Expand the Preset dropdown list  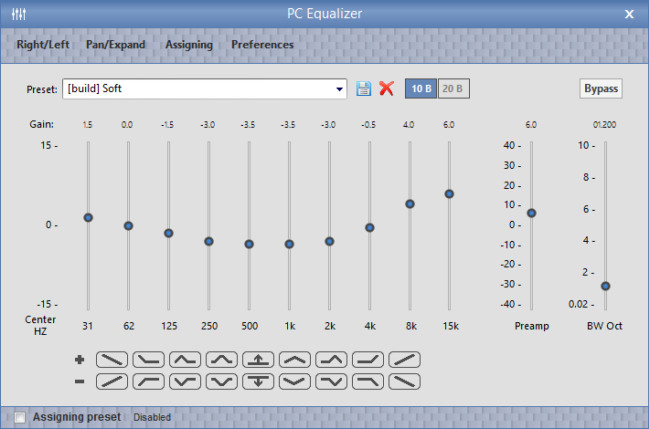coord(340,89)
